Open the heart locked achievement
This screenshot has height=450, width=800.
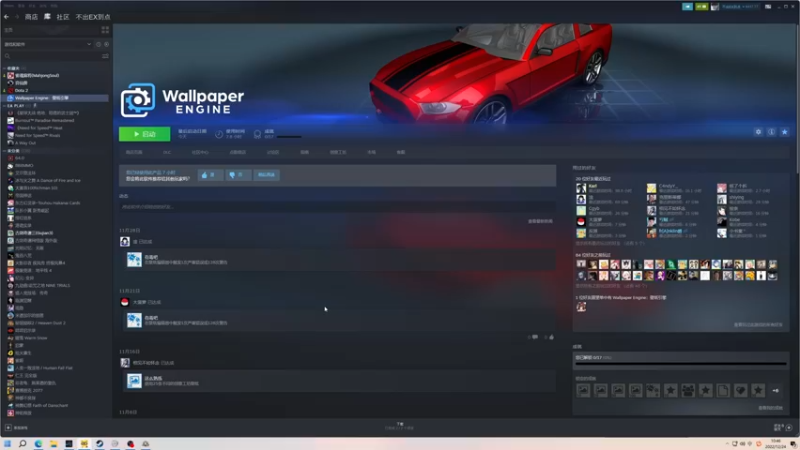(x=740, y=391)
